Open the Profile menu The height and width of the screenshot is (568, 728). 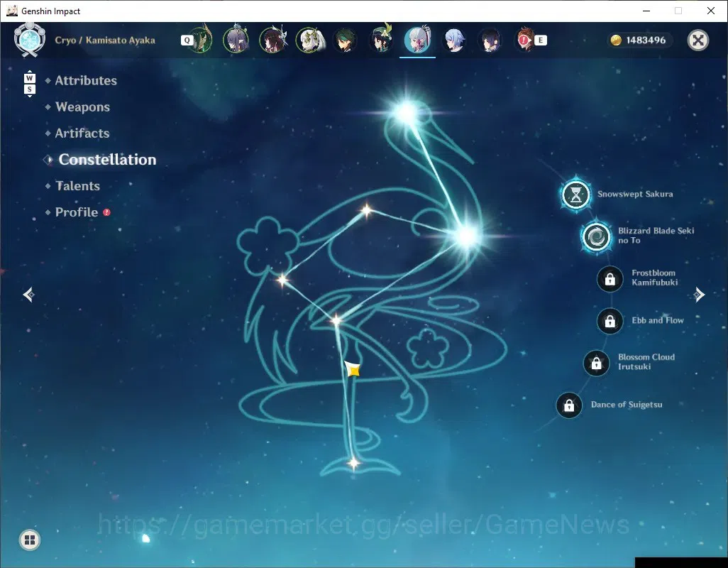click(77, 212)
